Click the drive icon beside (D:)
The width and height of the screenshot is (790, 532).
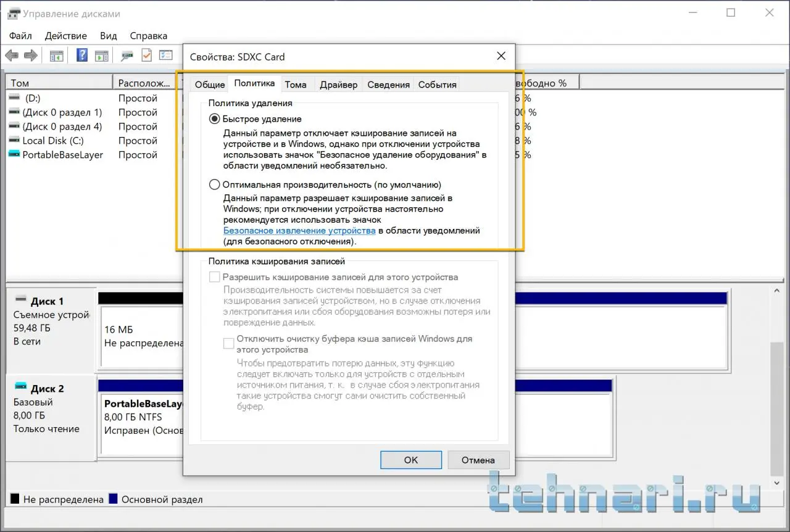(14, 98)
